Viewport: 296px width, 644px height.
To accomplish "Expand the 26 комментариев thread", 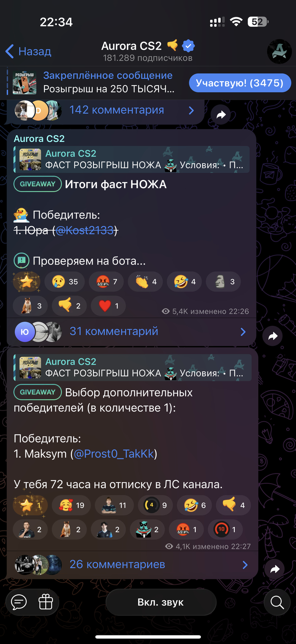I will tap(132, 564).
